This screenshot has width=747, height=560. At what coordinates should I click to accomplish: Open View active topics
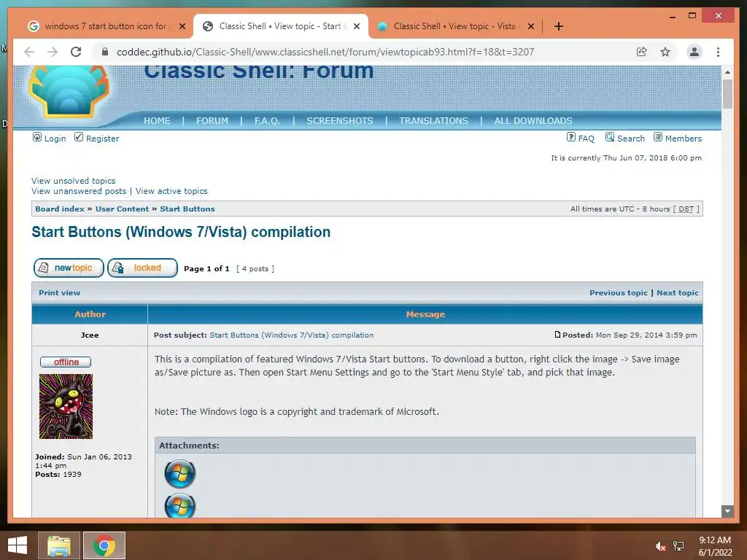point(171,191)
